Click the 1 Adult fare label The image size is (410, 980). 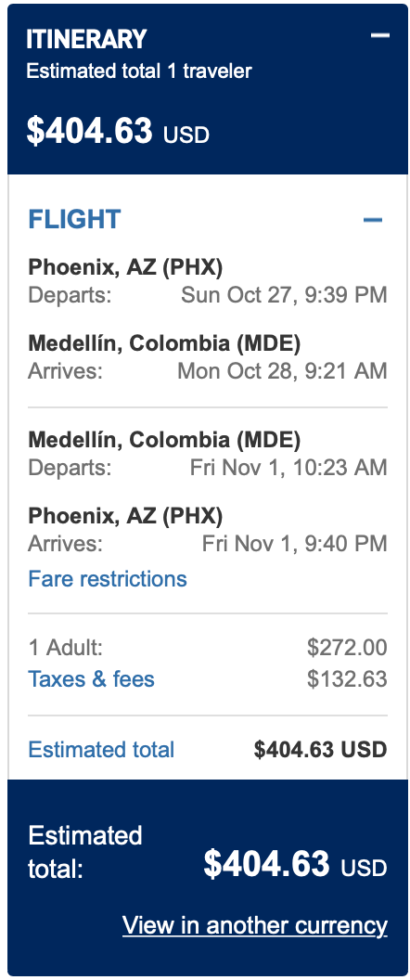pyautogui.click(x=66, y=648)
